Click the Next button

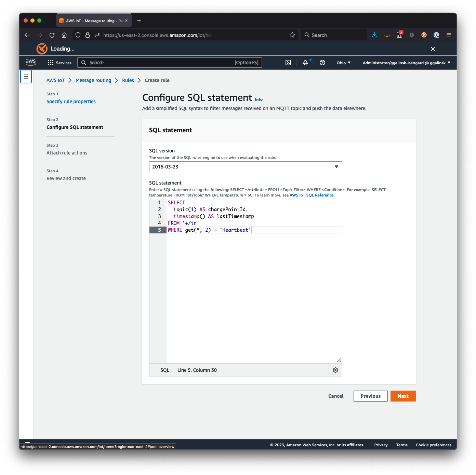403,396
